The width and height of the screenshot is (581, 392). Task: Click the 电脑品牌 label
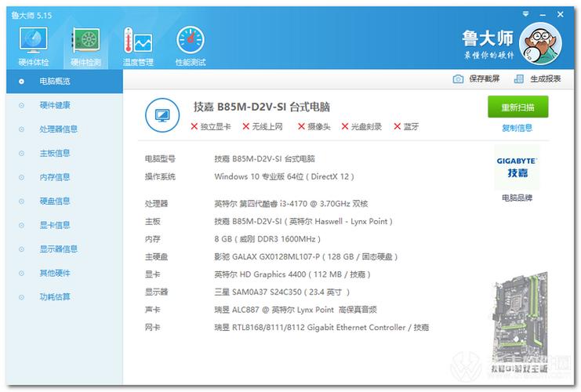point(517,198)
